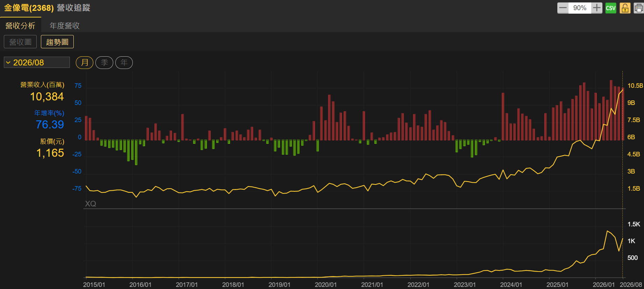
Task: Click the zoom in plus icon
Action: tap(597, 8)
